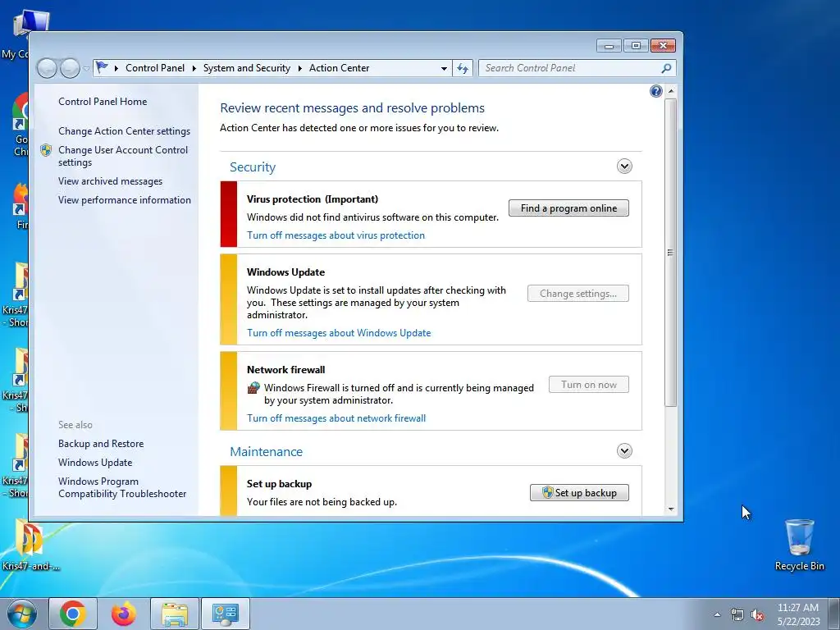Viewport: 840px width, 630px height.
Task: Click the network tray icon
Action: point(737,614)
